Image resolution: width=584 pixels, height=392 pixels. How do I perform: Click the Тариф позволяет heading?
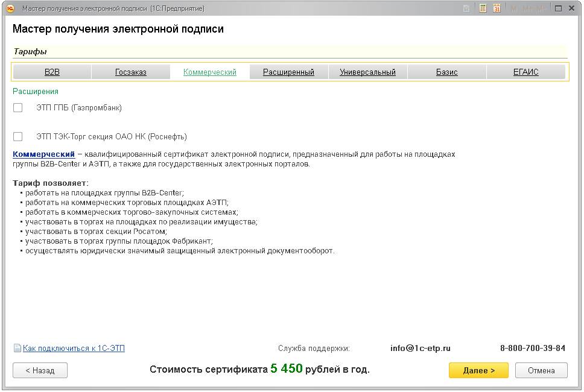(50, 183)
